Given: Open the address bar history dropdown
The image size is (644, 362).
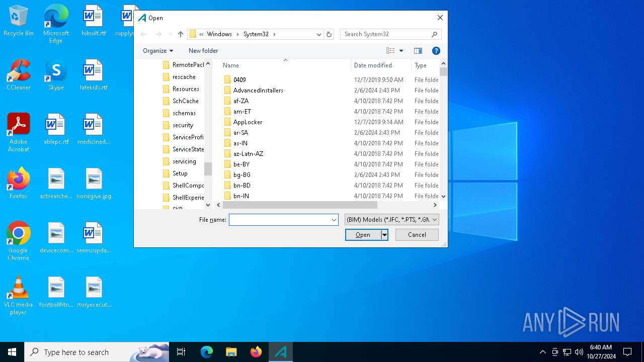Looking at the screenshot, I should point(319,34).
